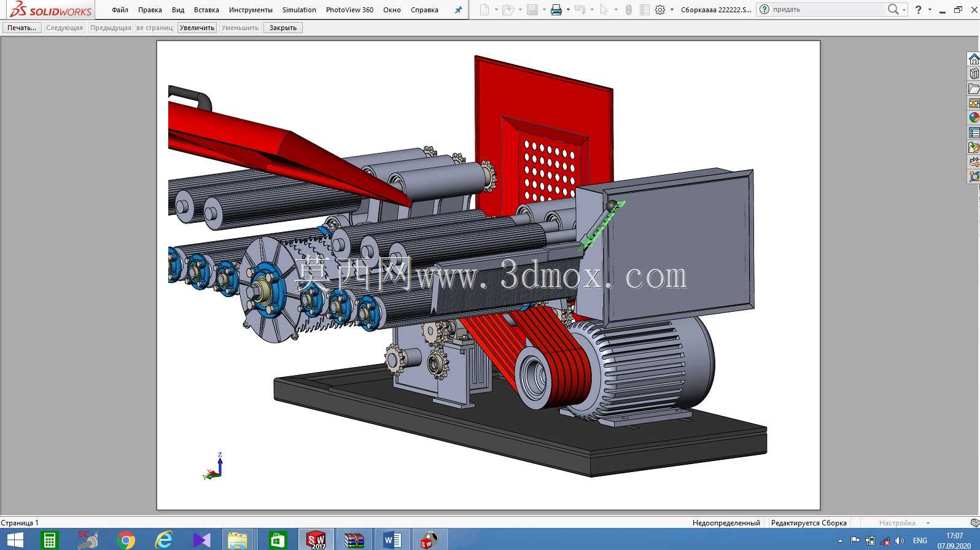The width and height of the screenshot is (980, 550).
Task: Click the ENG language indicator
Action: [920, 541]
